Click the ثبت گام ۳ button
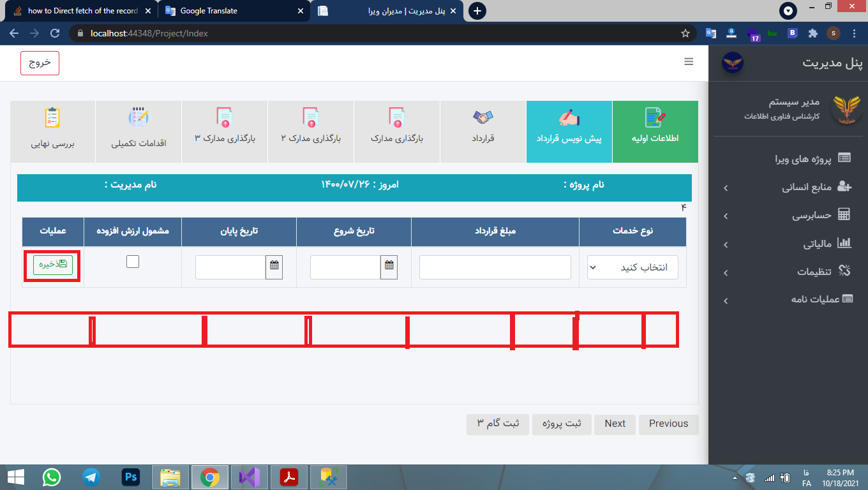868x490 pixels. 498,424
